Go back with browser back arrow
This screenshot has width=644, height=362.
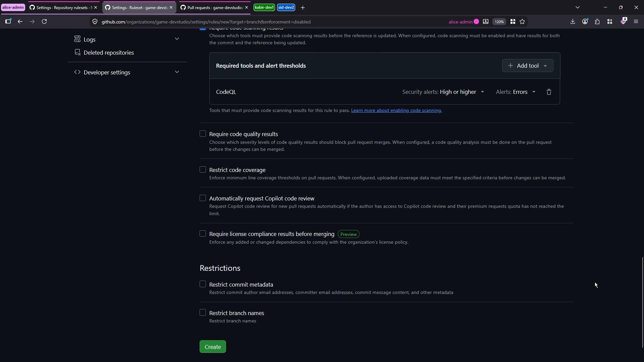(x=20, y=21)
